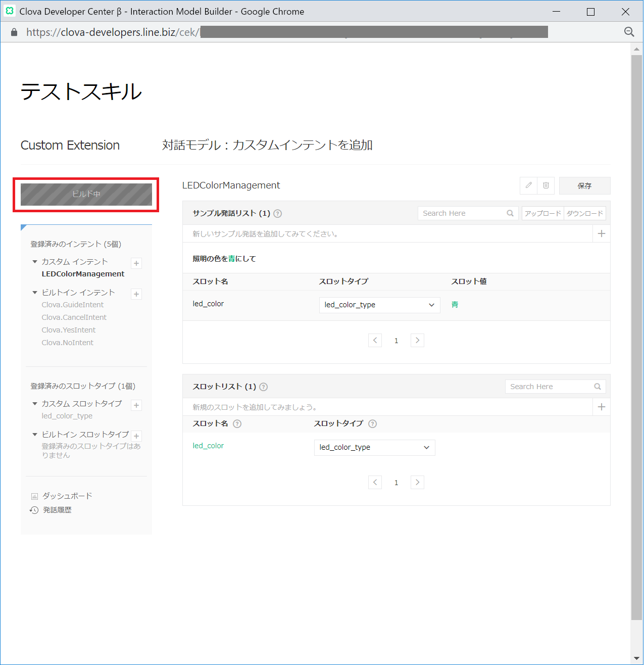Click help icon next to サンプル発話リスト
This screenshot has width=644, height=665.
point(277,214)
